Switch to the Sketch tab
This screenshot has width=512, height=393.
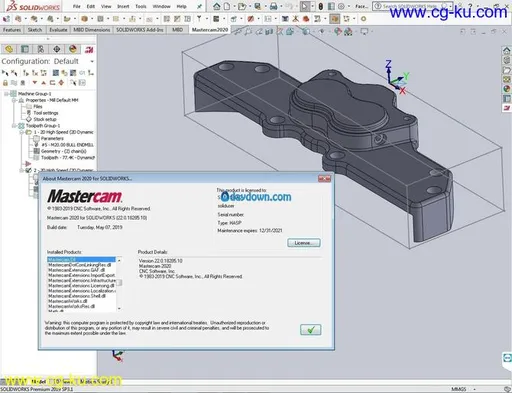pos(35,30)
